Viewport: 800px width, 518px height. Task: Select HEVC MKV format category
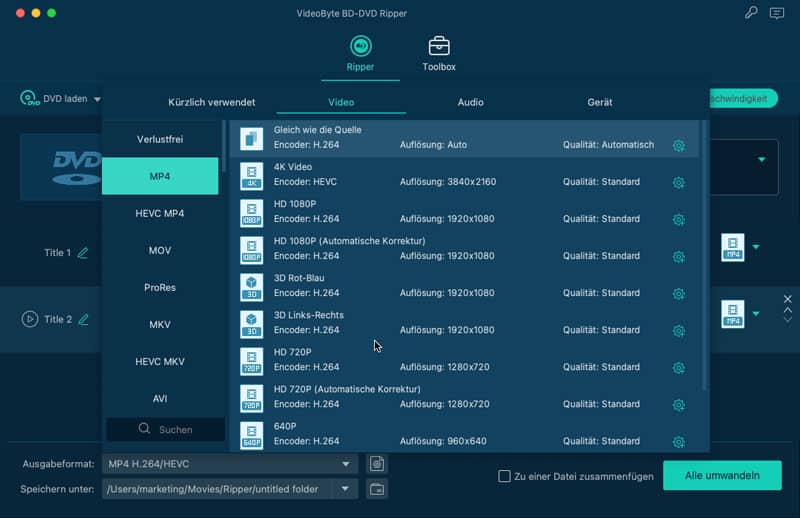pyautogui.click(x=160, y=361)
